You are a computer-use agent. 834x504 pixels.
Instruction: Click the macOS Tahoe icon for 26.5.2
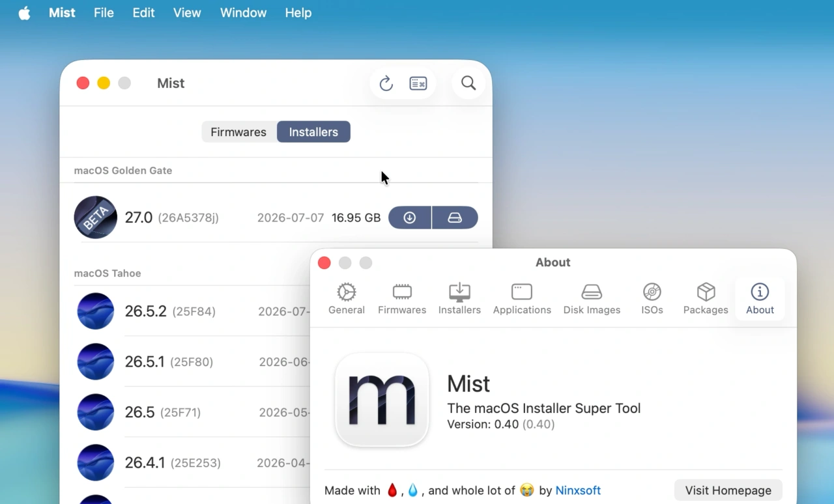click(96, 311)
